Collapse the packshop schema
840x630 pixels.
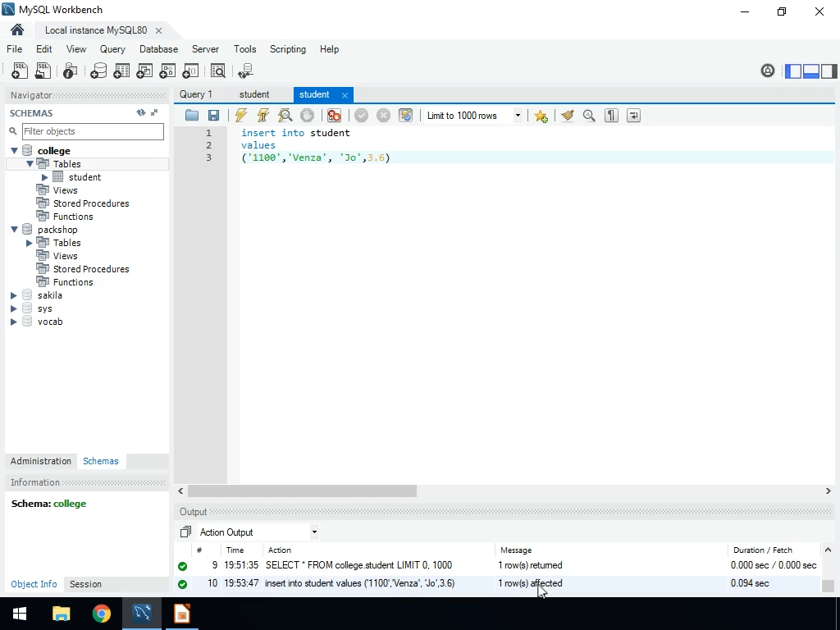[x=15, y=230]
